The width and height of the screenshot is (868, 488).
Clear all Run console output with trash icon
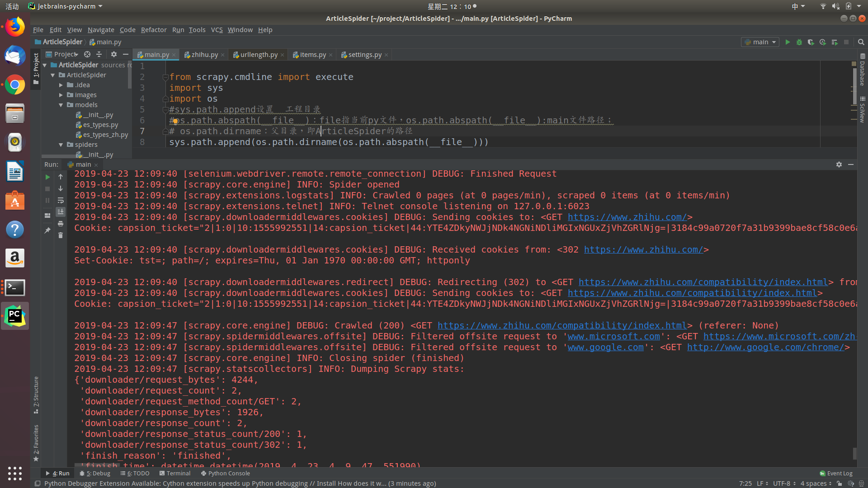coord(61,235)
